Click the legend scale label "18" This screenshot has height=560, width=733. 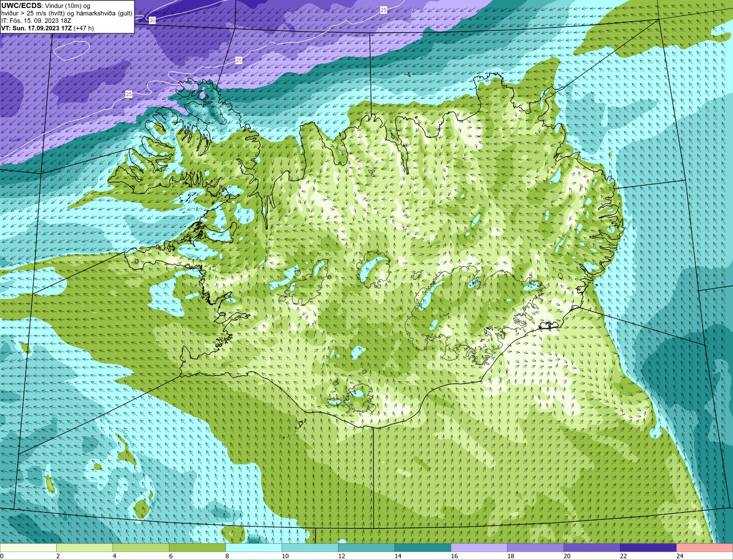tap(510, 556)
